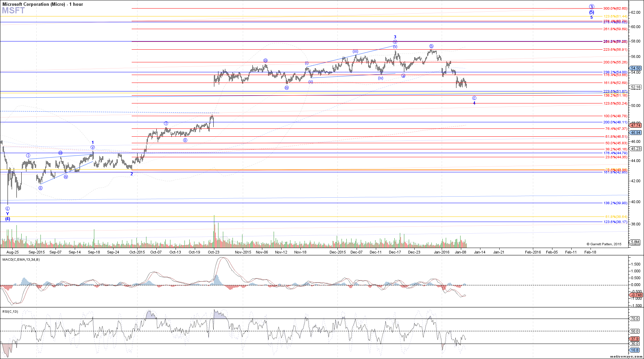Image resolution: width=644 pixels, height=359 pixels.
Task: Click the 16.8 RSI value tag
Action: coord(635,350)
